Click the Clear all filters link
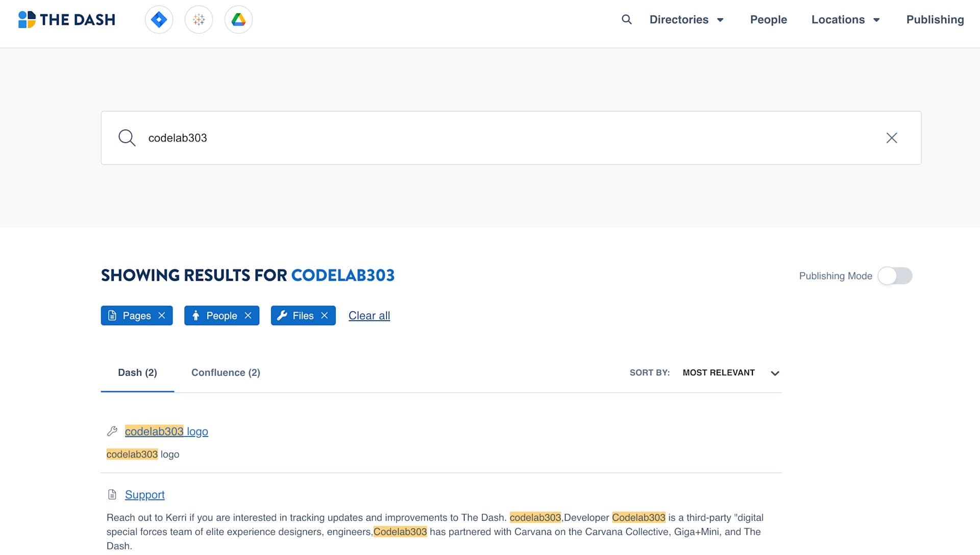The height and width of the screenshot is (555, 980). [369, 316]
